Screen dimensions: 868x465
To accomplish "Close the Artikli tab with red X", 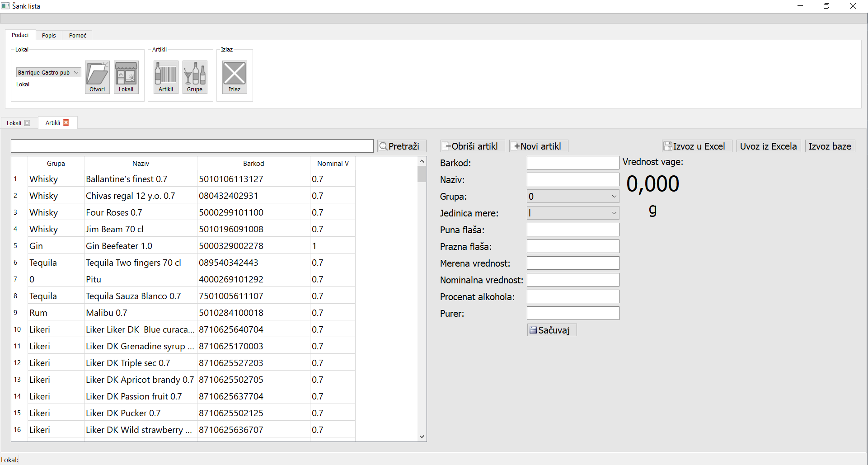I will coord(66,122).
